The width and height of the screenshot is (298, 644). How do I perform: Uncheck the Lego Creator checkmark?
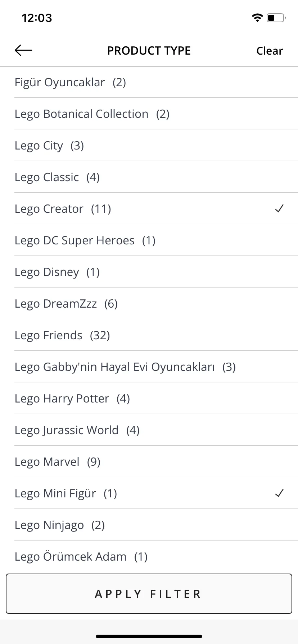click(279, 208)
